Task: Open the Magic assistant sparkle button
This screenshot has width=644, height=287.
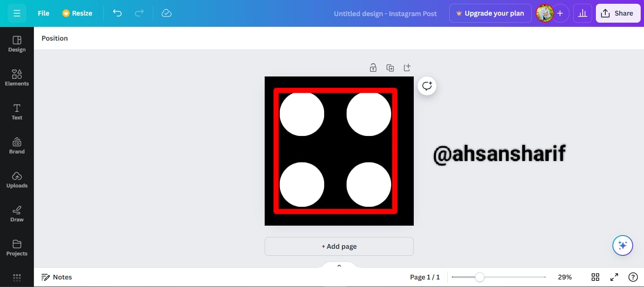Action: point(622,245)
